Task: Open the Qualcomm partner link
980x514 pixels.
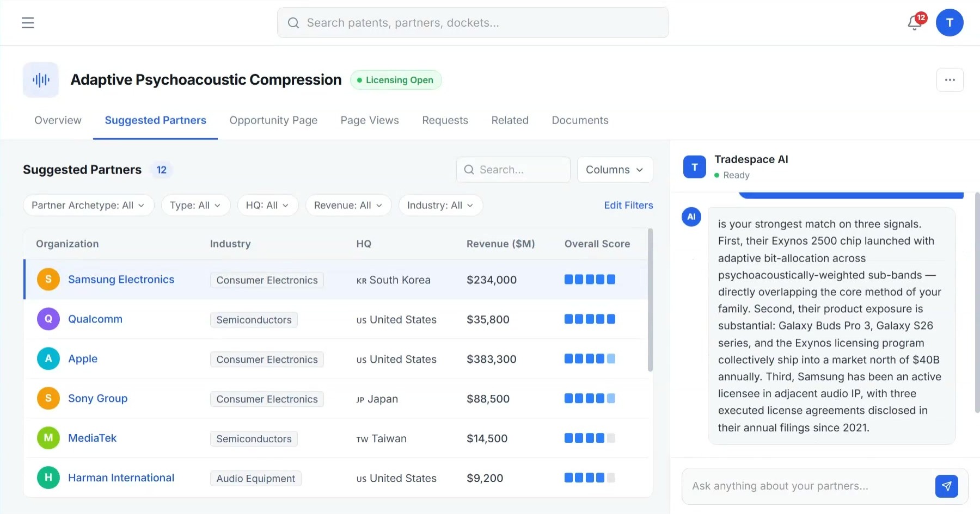Action: coord(95,319)
